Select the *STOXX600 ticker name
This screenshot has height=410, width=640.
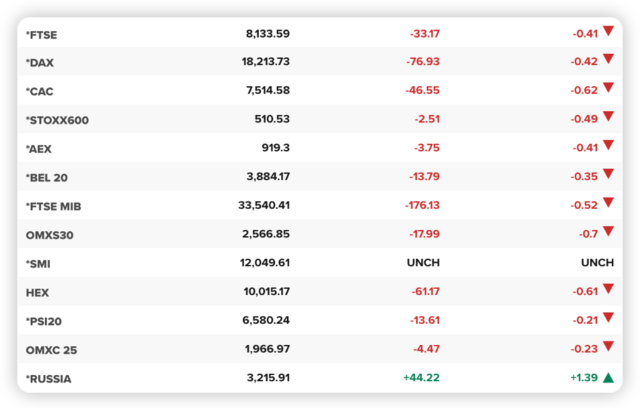(57, 120)
